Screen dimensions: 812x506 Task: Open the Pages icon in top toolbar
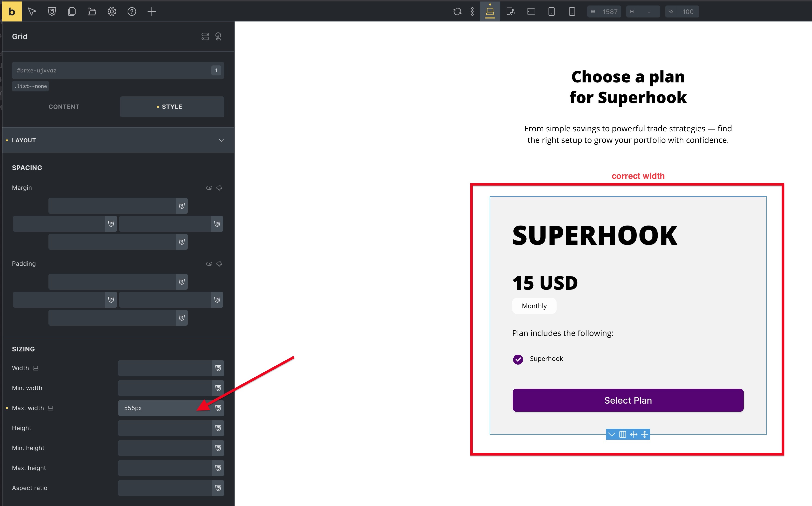point(72,12)
